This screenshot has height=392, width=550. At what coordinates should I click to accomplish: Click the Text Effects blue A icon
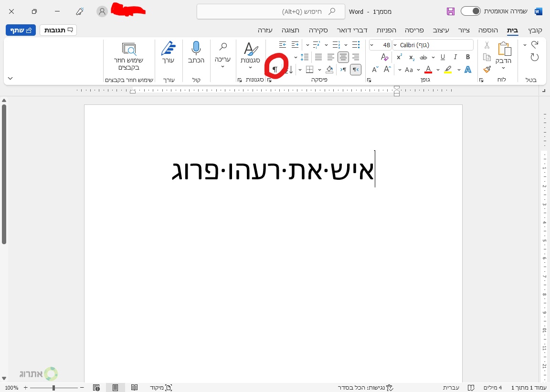click(x=467, y=69)
